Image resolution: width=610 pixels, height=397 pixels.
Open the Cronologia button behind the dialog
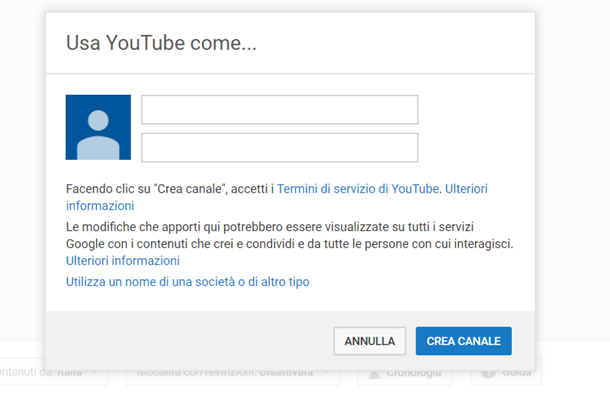pyautogui.click(x=405, y=372)
